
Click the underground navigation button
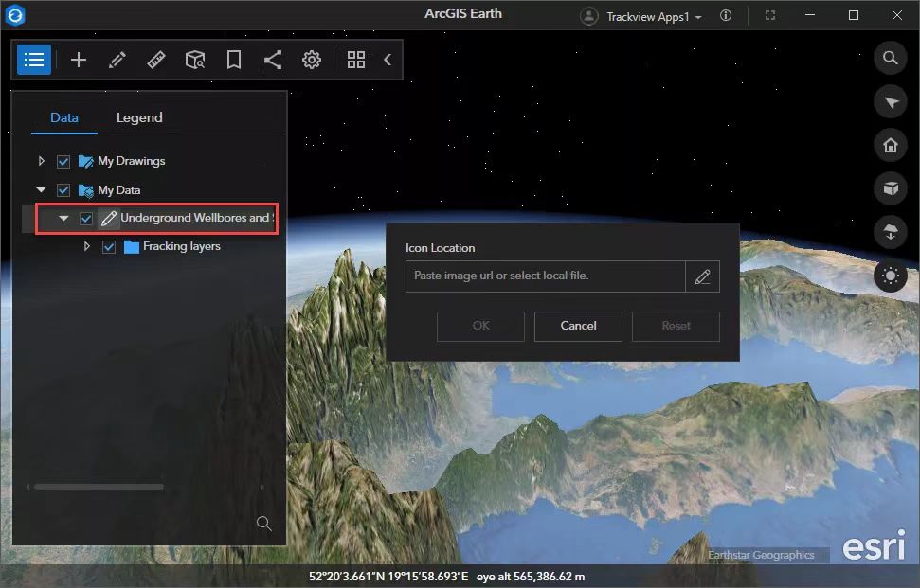891,232
